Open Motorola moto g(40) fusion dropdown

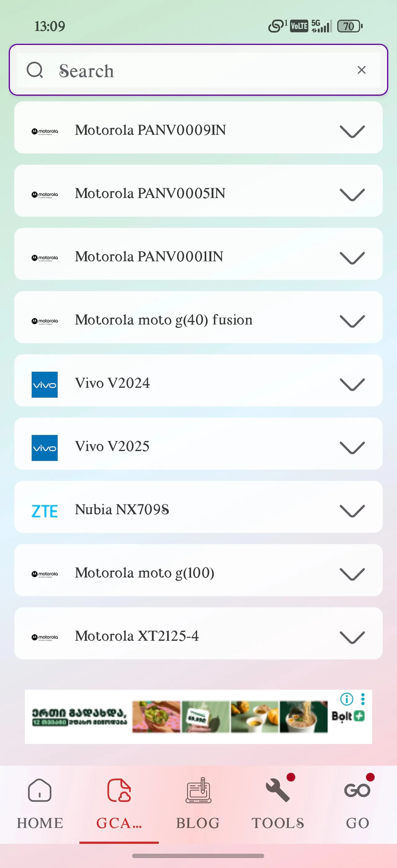coord(352,321)
